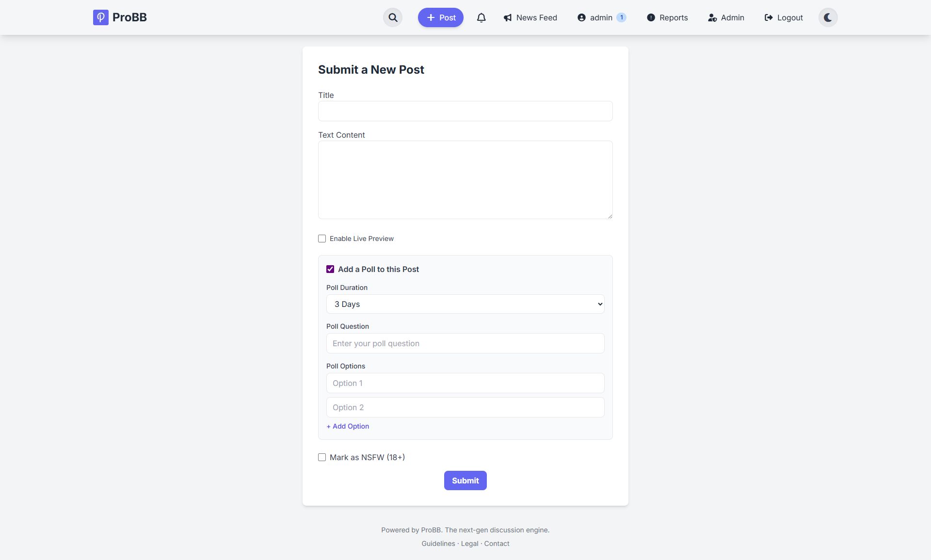Open the Guidelines footer link
931x560 pixels.
click(x=438, y=544)
